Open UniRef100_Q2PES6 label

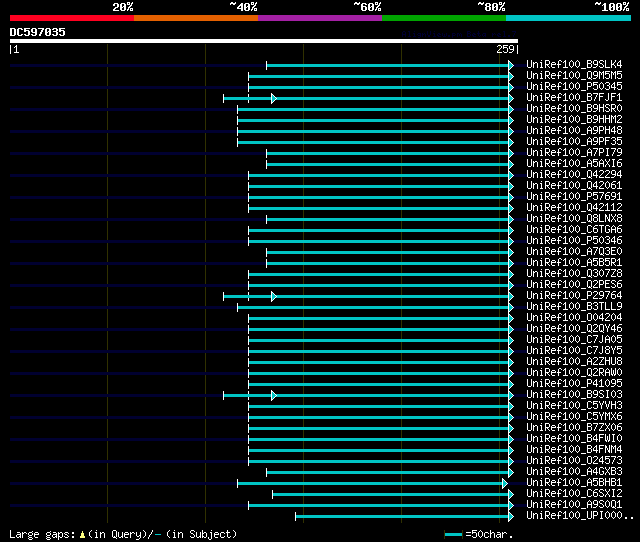pos(574,285)
